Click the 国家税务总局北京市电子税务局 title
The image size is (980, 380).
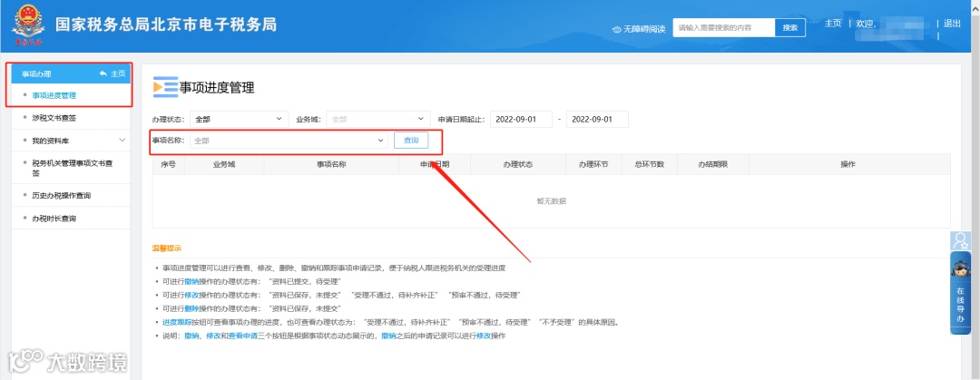(x=166, y=24)
